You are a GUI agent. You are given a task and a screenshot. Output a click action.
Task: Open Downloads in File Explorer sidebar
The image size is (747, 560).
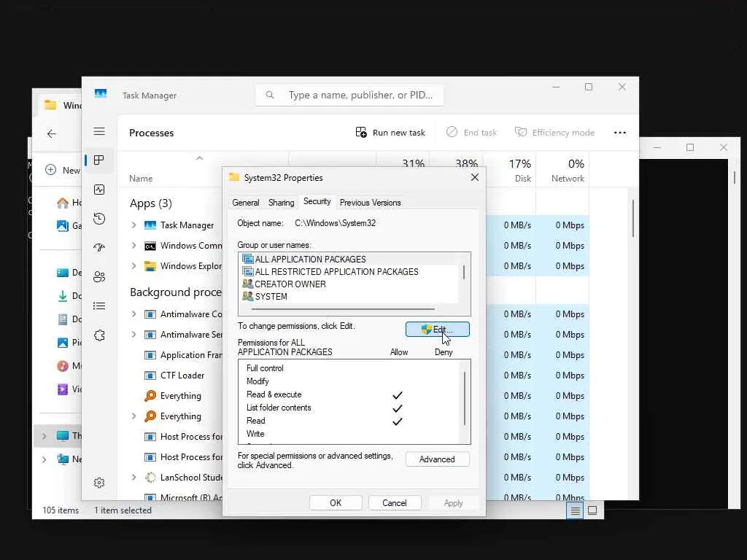[69, 296]
